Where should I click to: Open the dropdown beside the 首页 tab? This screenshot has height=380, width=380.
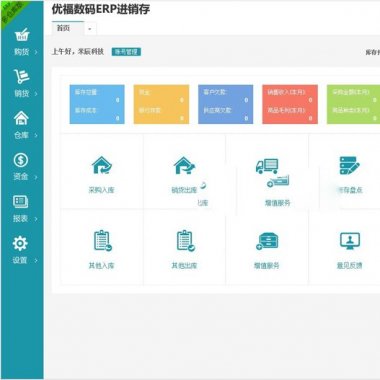pos(90,29)
